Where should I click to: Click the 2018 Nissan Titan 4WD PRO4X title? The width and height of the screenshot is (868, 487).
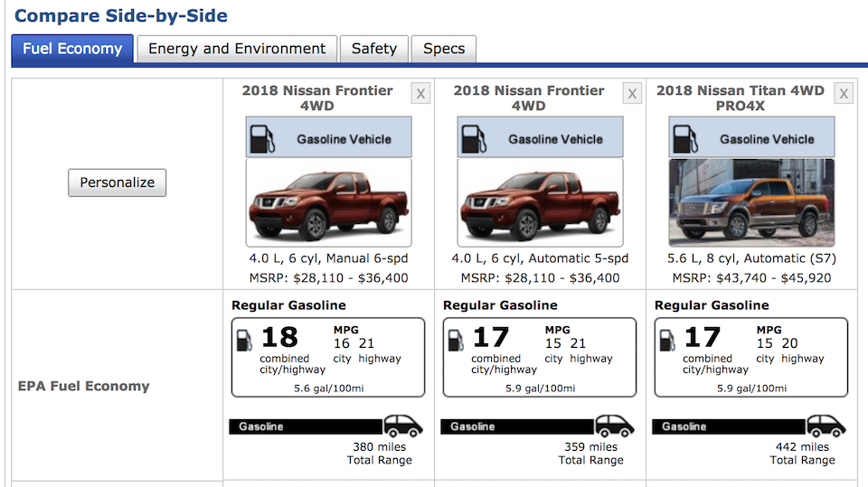pos(741,98)
